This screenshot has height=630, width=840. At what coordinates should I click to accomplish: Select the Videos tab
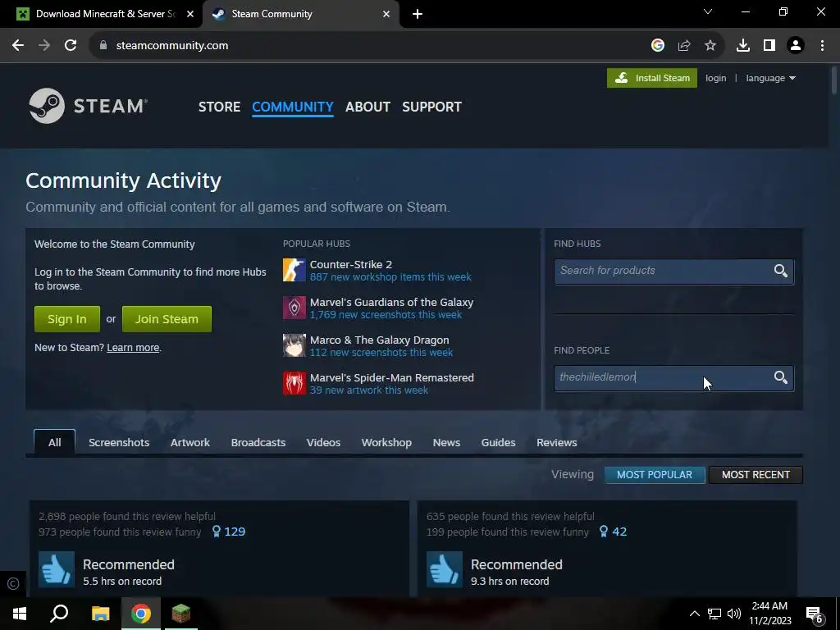(x=323, y=442)
